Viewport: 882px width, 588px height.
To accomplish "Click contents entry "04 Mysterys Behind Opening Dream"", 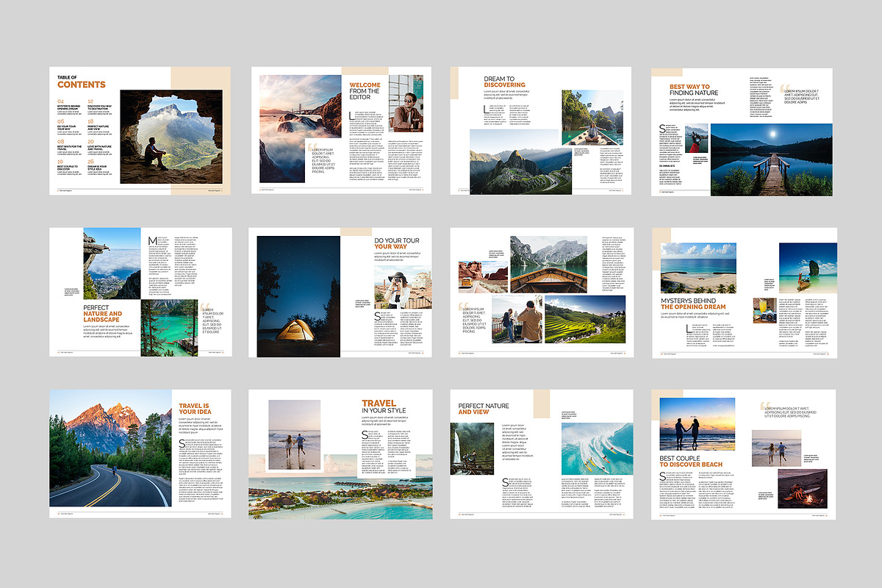I will (x=71, y=108).
